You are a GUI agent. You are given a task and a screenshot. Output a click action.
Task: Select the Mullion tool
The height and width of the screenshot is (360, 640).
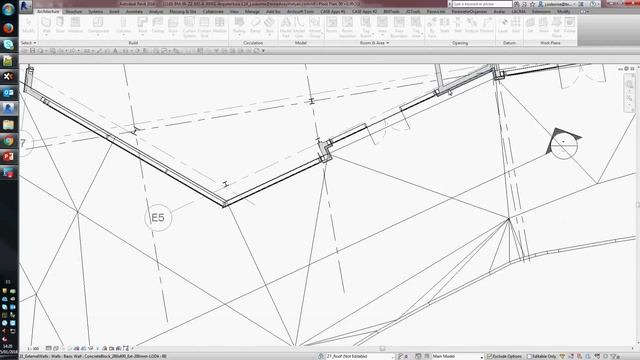(220, 24)
